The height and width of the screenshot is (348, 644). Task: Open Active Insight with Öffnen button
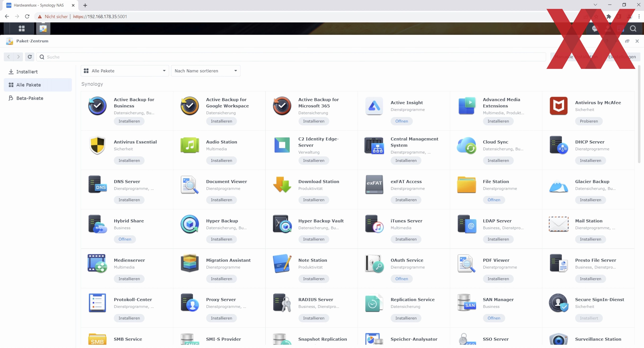coord(401,121)
